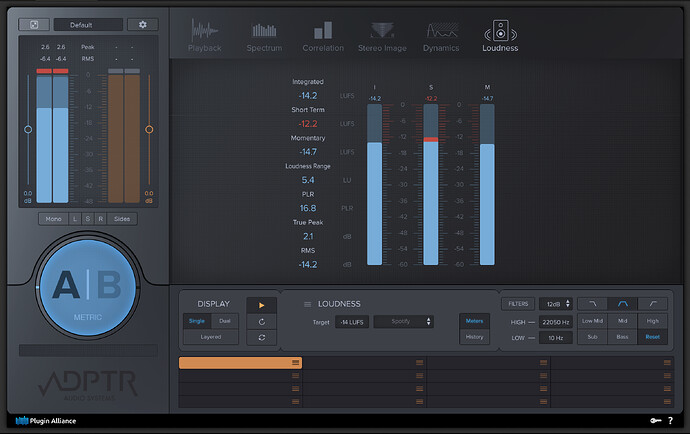Open the Spectrum analyzer view
Image resolution: width=690 pixels, height=434 pixels.
pos(264,36)
